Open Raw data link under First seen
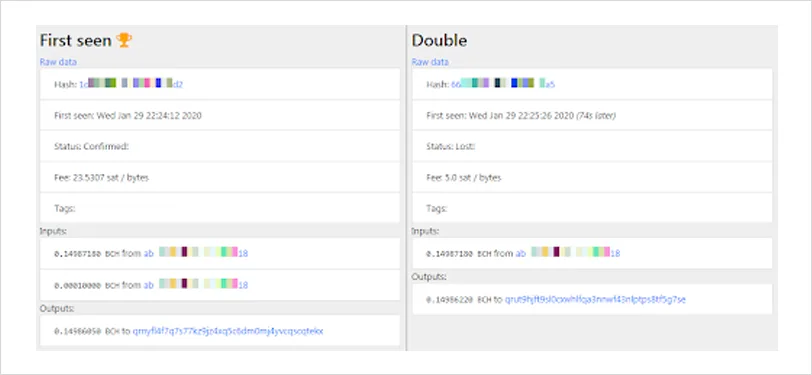Screen dimensions: 812x375 58,62
